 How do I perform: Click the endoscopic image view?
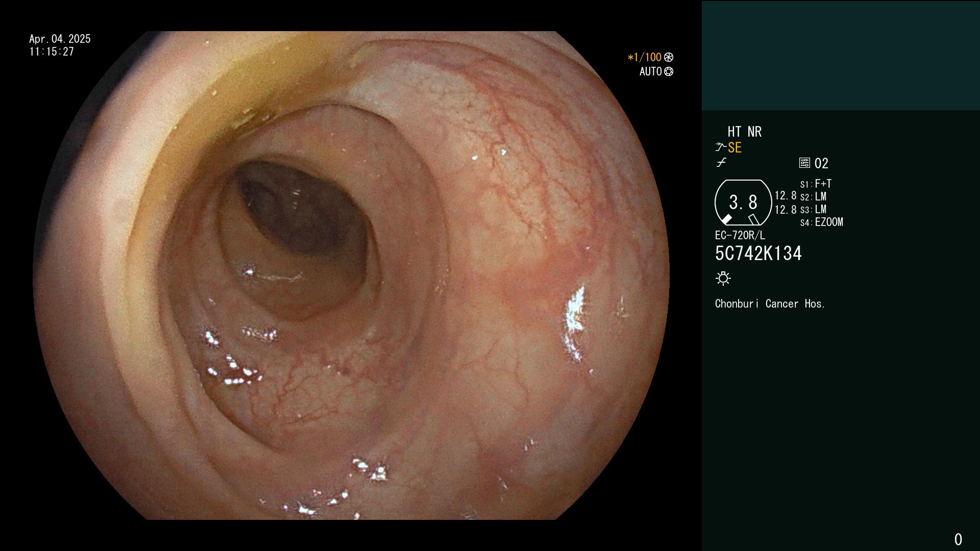[351, 275]
